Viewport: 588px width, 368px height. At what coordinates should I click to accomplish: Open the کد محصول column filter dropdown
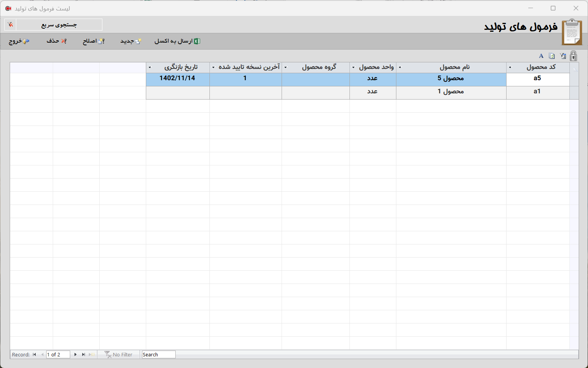pyautogui.click(x=509, y=67)
